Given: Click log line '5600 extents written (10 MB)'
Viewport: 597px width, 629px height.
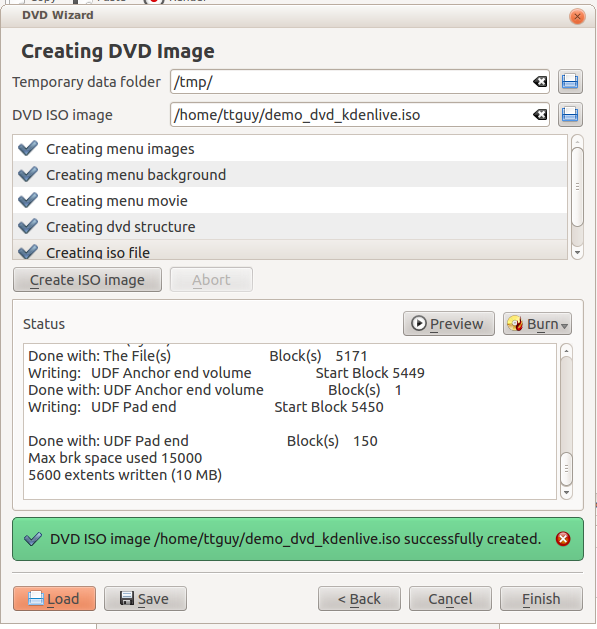Looking at the screenshot, I should click(x=125, y=475).
